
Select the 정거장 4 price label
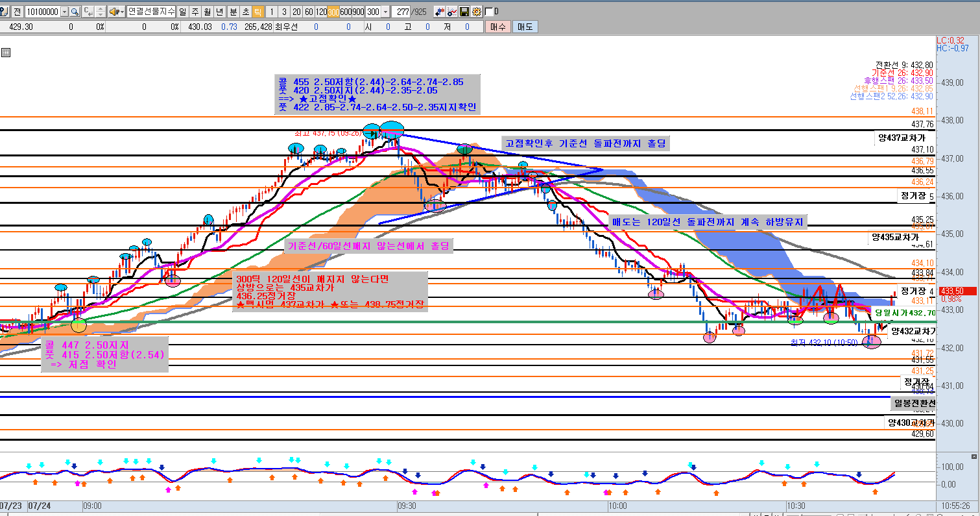click(916, 290)
